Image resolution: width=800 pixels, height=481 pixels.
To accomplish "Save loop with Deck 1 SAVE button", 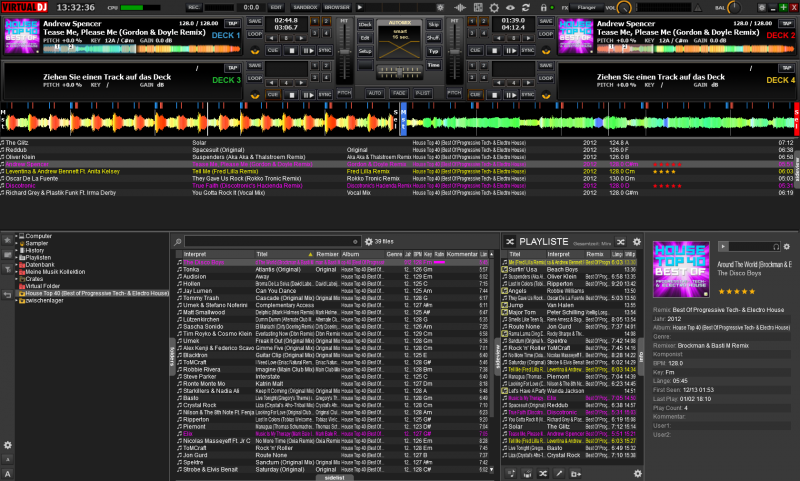I will click(x=255, y=21).
